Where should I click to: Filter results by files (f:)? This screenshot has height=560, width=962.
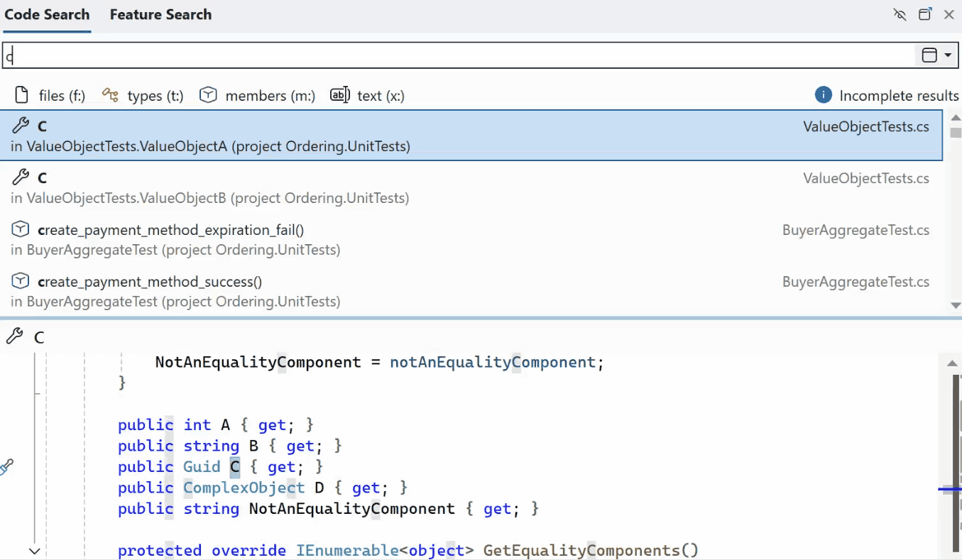(x=50, y=95)
